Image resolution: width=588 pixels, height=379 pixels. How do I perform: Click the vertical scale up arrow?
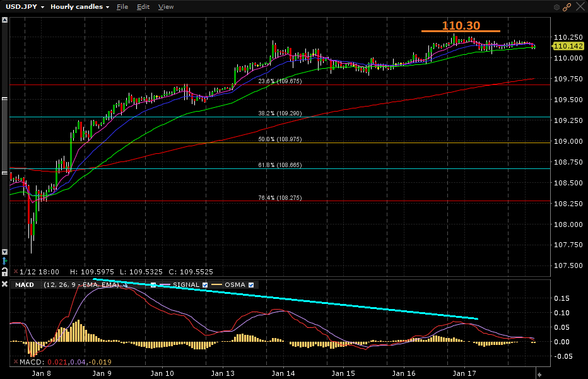click(x=4, y=20)
